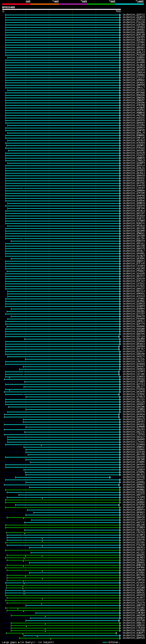Image resolution: width=146 pixels, height=644 pixels.
Task: Select the UniRef100_B5TXD1 label
Action: tap(134, 575)
